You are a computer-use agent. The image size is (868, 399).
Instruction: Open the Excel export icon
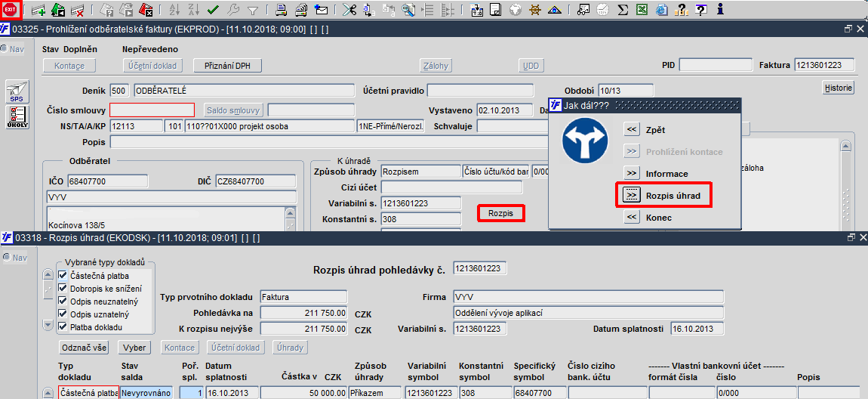tap(642, 9)
